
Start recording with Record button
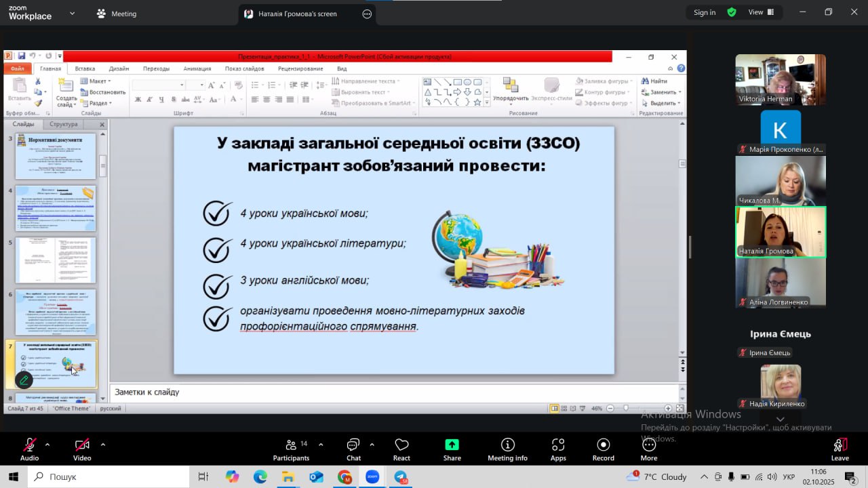coord(603,449)
